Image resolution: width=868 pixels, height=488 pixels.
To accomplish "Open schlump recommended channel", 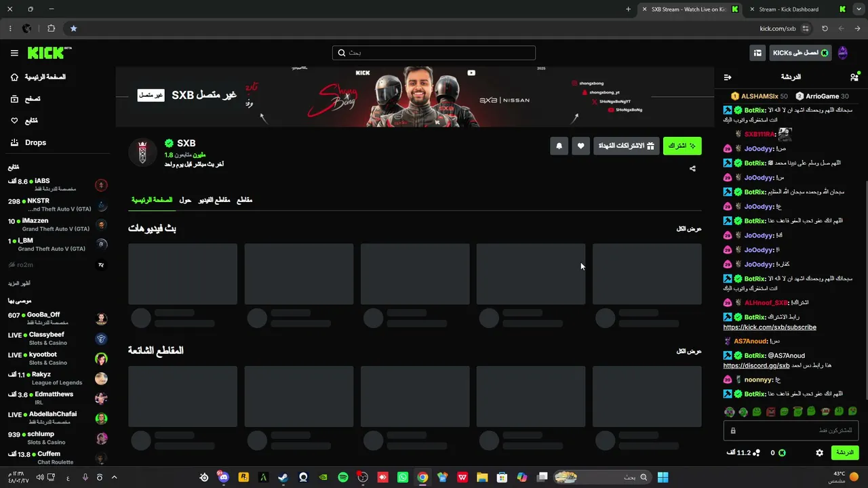I will pyautogui.click(x=58, y=438).
